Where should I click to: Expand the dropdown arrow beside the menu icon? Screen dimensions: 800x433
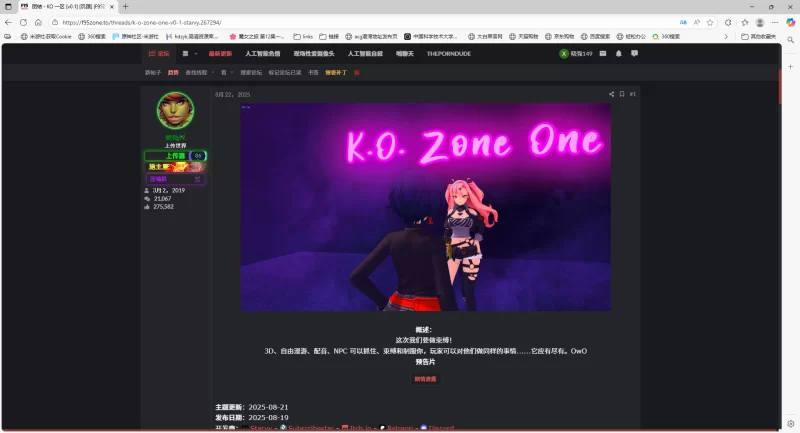196,54
